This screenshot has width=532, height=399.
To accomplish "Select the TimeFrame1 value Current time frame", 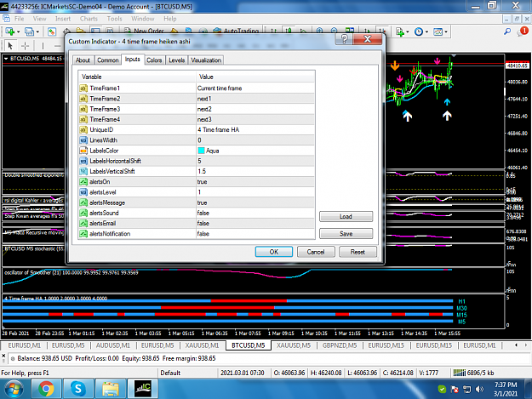I will 256,88.
